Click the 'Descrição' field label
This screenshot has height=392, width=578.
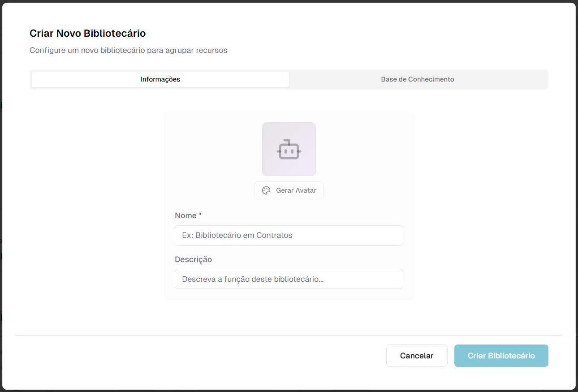[x=194, y=259]
